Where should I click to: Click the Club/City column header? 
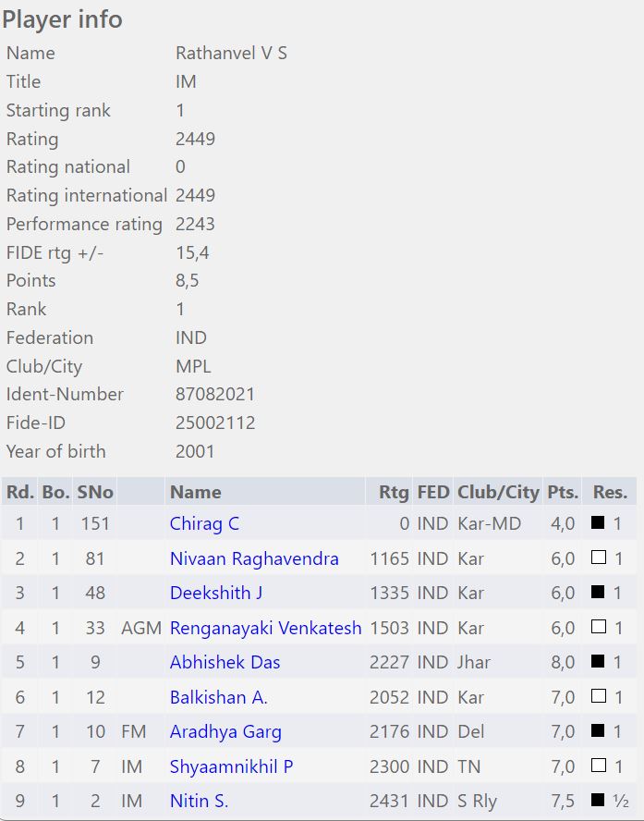tap(498, 492)
